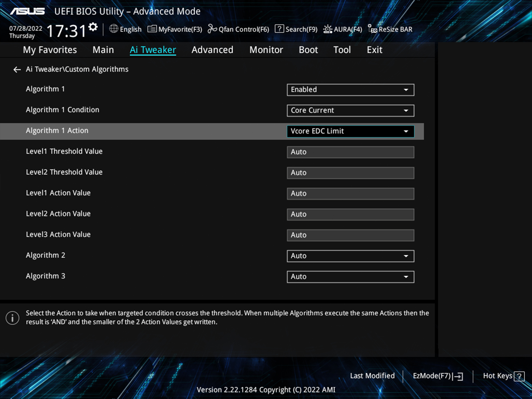Change Algorithm 1 Condition from Core Current

tap(350, 110)
